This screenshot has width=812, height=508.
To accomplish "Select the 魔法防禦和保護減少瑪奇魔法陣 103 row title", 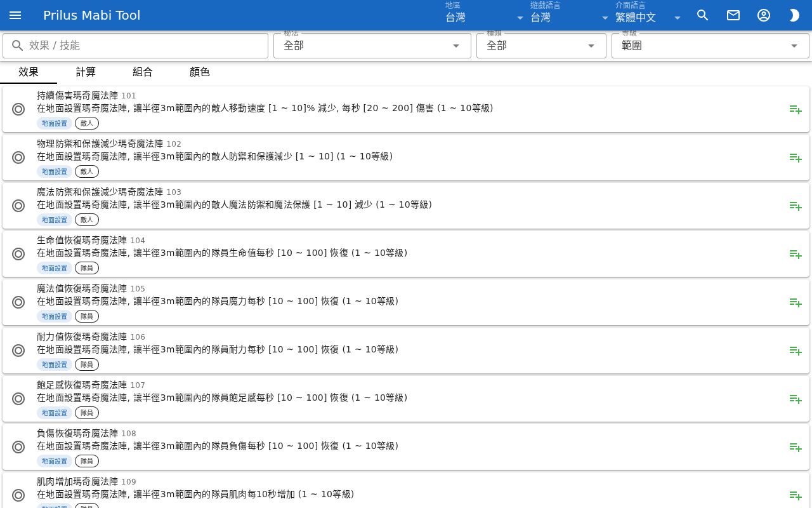I will pyautogui.click(x=109, y=192).
